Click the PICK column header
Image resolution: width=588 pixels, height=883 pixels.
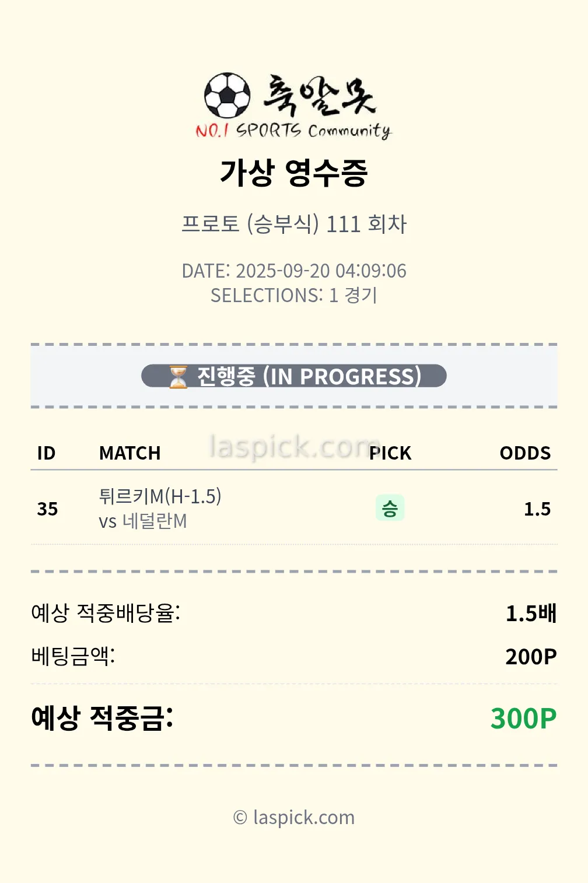(390, 453)
